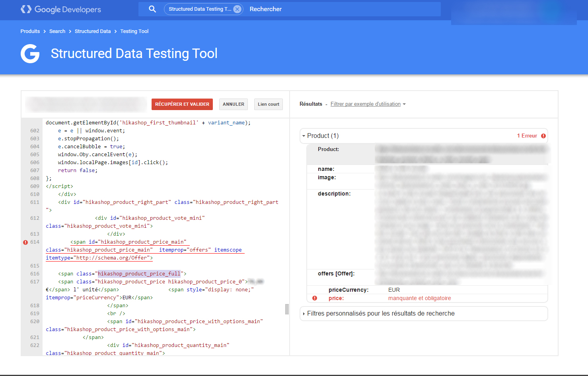Screen dimensions: 588x376
Task: Open Testing Tool breadcrumb link
Action: pyautogui.click(x=134, y=31)
